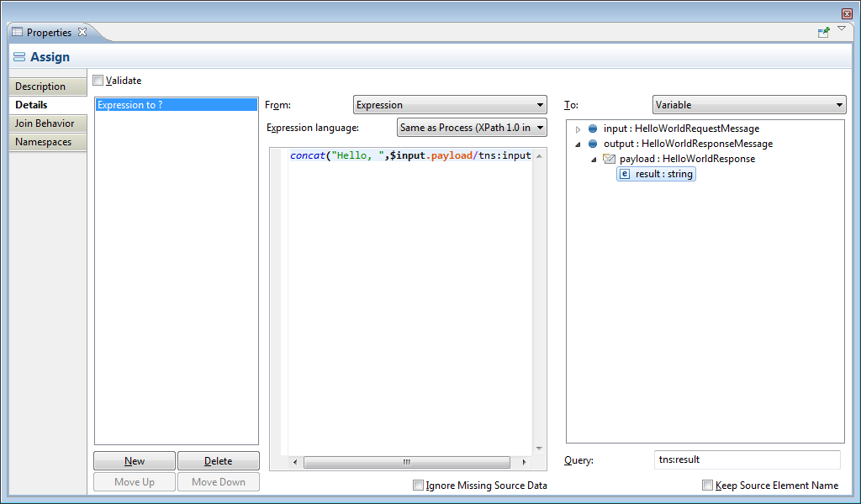The image size is (861, 504).
Task: Click the payload envelope icon
Action: point(610,159)
